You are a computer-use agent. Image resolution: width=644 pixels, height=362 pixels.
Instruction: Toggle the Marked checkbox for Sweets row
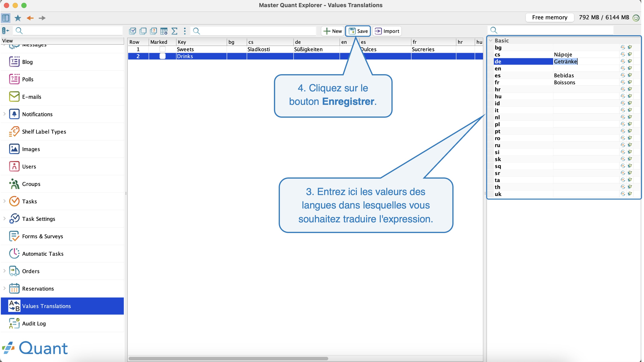tap(163, 49)
